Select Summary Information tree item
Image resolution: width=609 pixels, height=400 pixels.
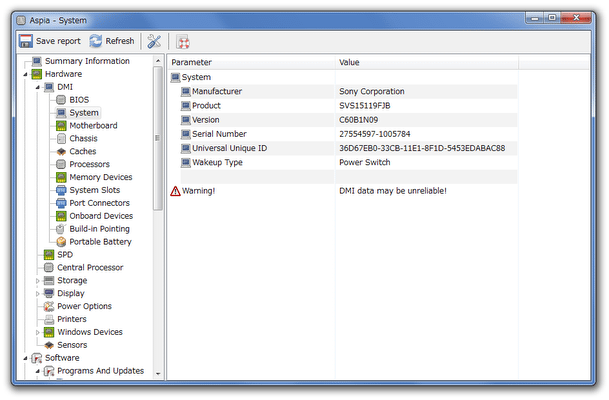click(87, 61)
